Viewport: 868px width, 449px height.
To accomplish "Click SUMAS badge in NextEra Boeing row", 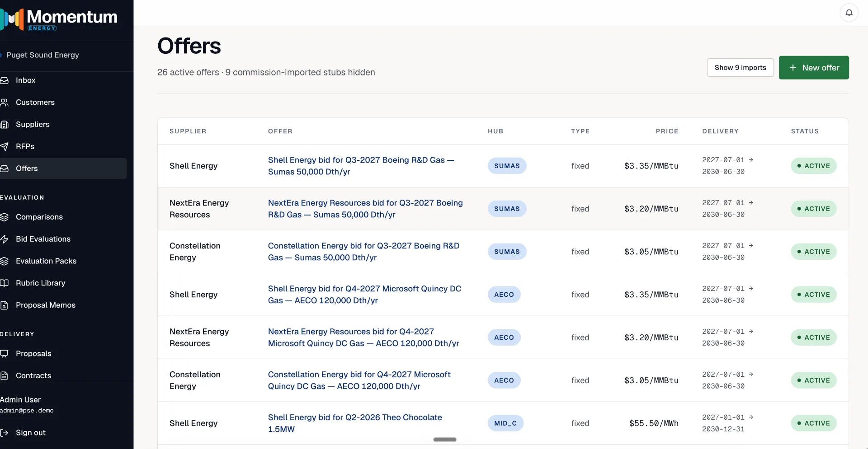I will click(507, 209).
